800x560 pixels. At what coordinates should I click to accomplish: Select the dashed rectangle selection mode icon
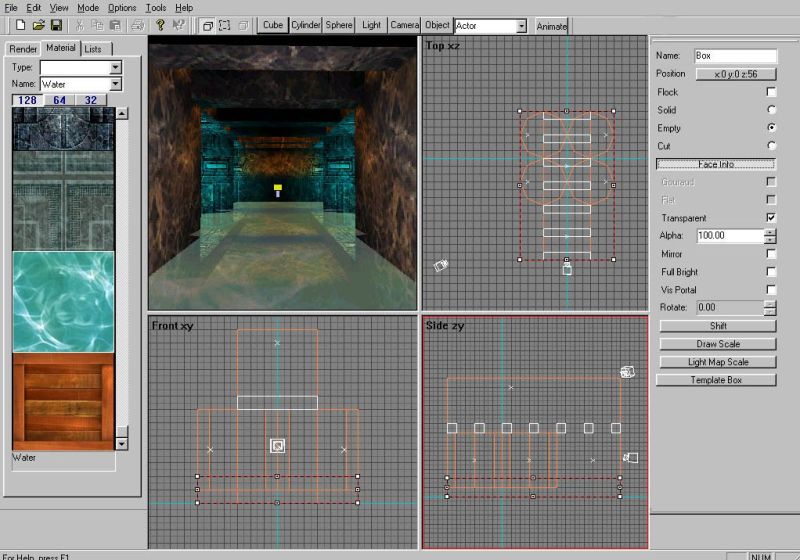coord(224,26)
